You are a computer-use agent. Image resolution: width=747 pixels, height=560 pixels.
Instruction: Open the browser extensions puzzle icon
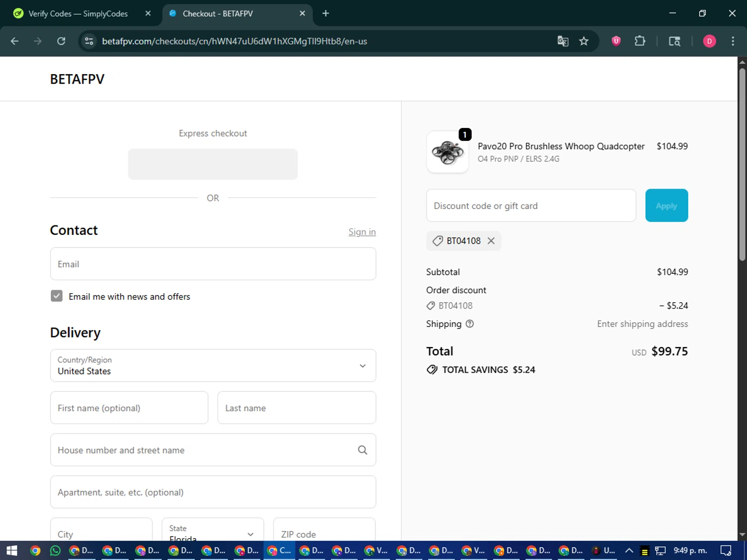(x=640, y=41)
